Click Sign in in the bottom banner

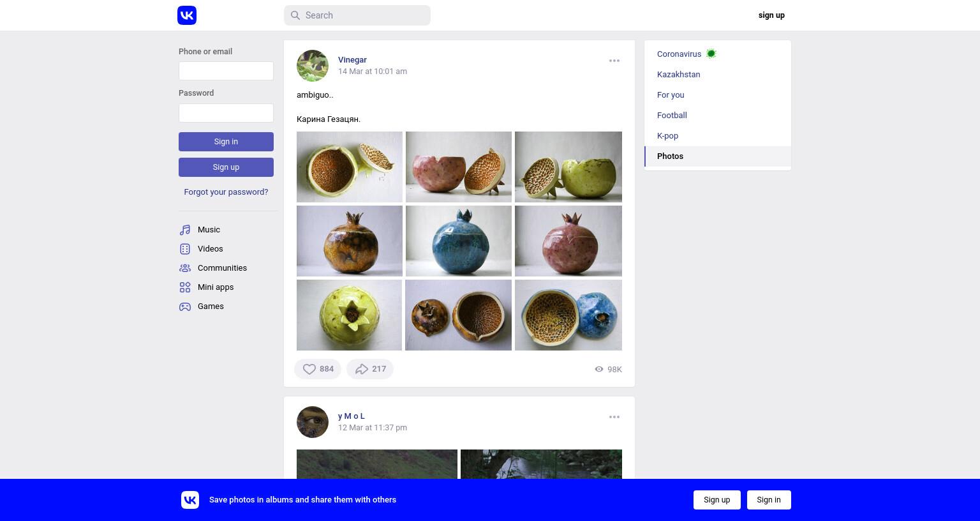pos(769,500)
